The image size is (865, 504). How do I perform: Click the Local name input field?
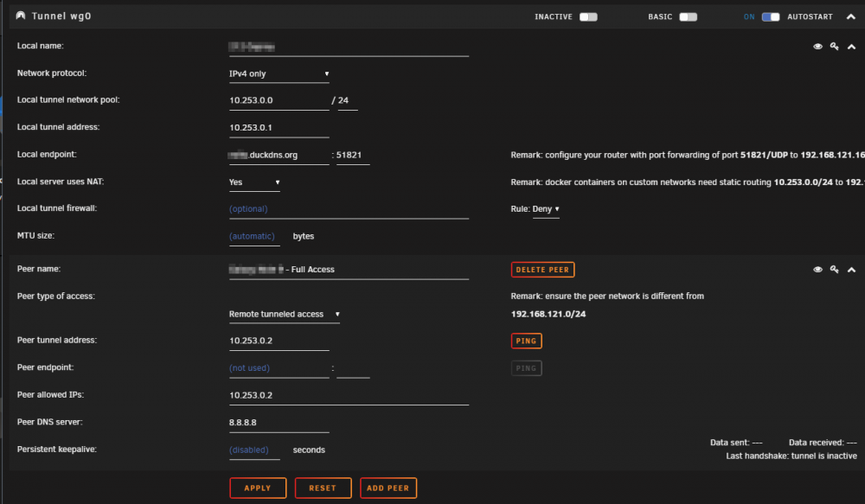point(349,47)
